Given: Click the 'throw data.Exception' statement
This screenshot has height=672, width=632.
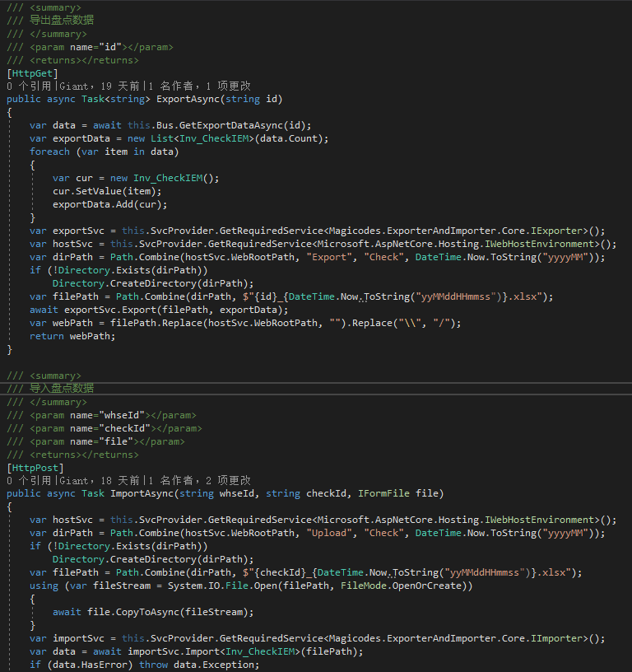Looking at the screenshot, I should pos(199,665).
